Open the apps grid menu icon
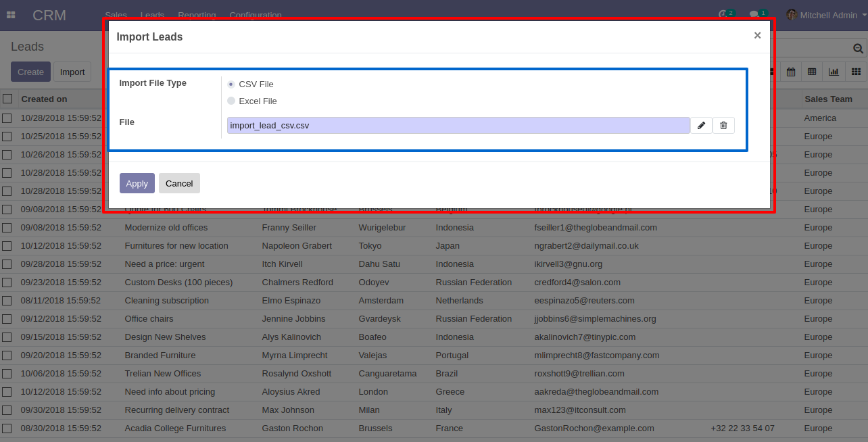868x442 pixels. [x=11, y=15]
